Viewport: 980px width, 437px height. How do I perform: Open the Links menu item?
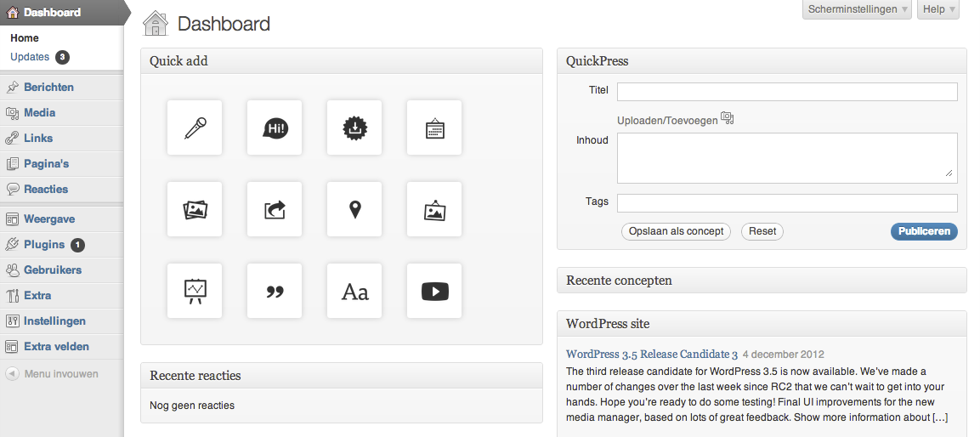coord(38,139)
